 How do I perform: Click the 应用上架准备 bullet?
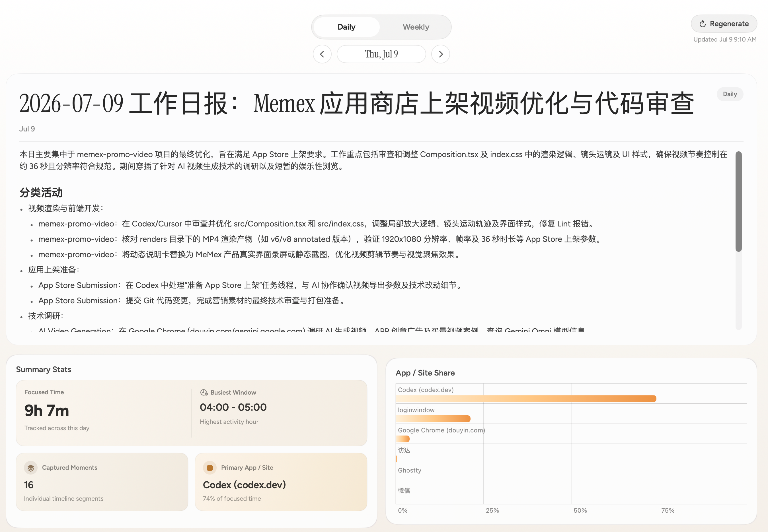(54, 270)
